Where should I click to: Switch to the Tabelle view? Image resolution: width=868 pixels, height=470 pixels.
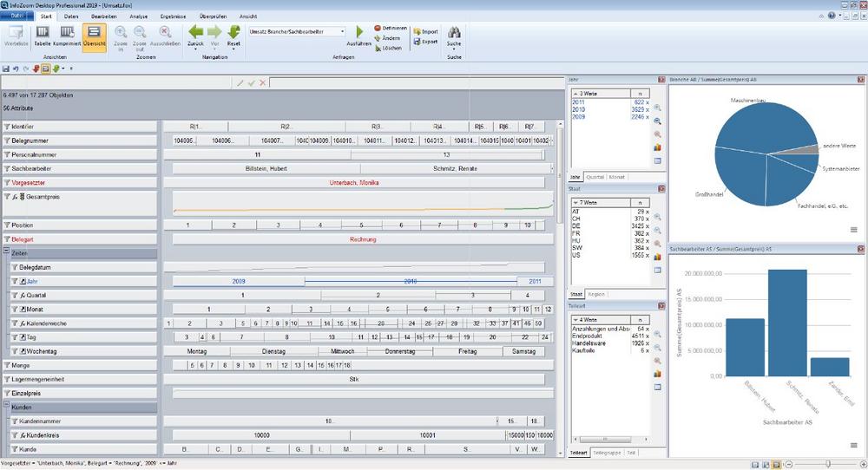click(42, 36)
